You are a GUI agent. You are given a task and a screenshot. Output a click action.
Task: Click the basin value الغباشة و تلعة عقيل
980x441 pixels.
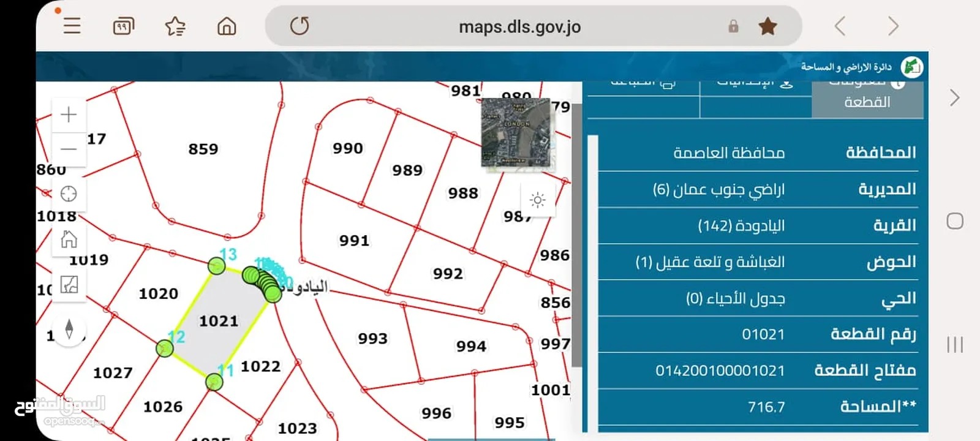pos(710,262)
